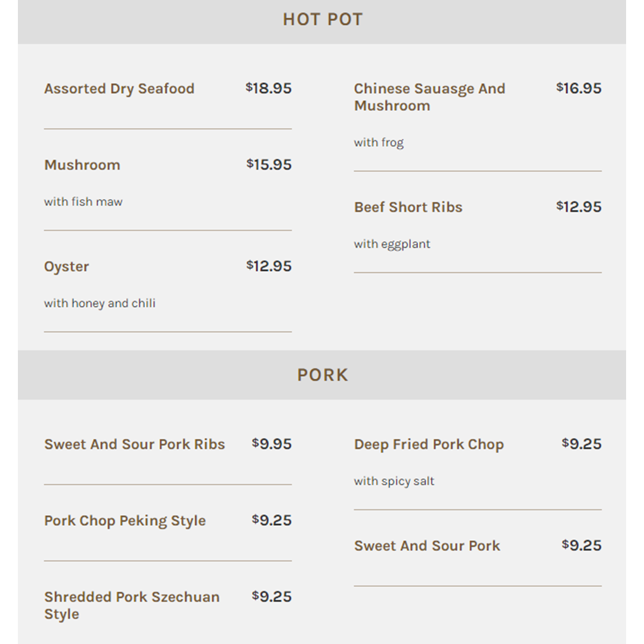Click the 'with fish maw' description

click(x=83, y=202)
